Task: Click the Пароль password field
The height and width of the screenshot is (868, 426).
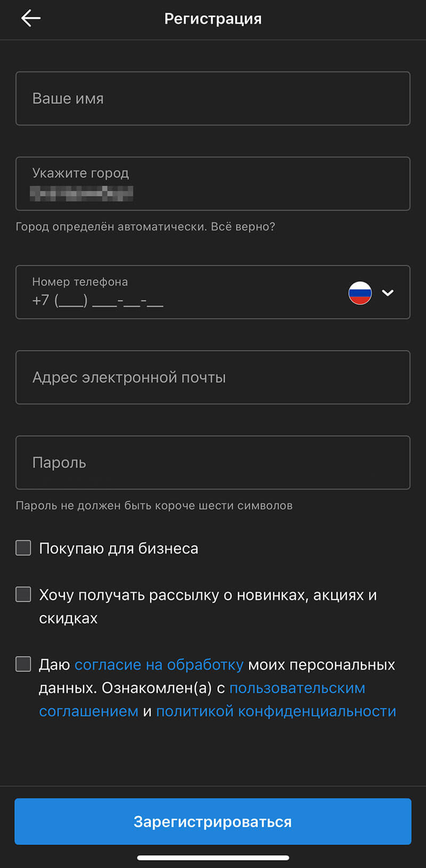Action: point(213,462)
